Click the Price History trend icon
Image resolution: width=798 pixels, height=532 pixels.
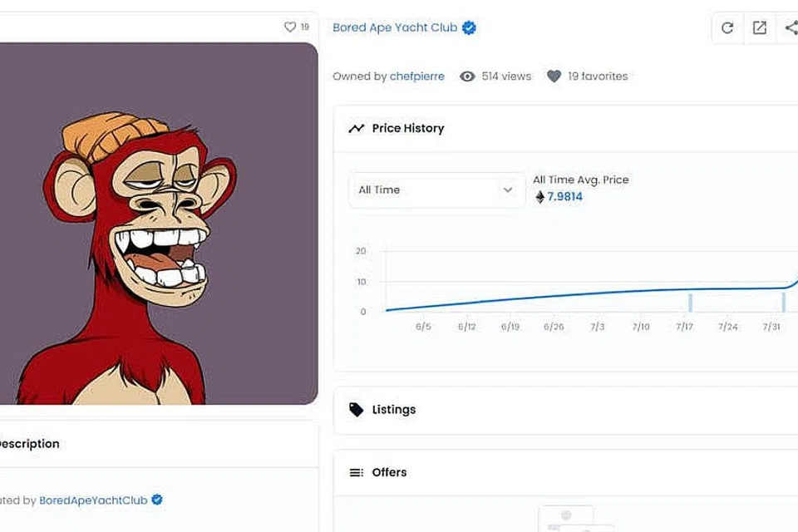click(357, 128)
